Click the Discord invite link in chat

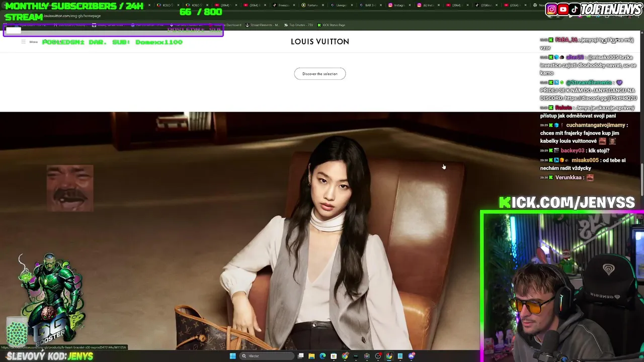point(601,98)
